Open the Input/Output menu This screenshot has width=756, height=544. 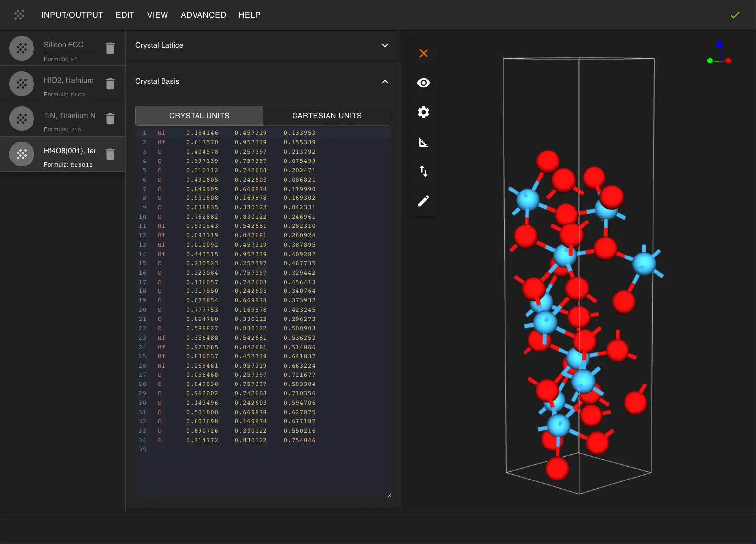[72, 15]
